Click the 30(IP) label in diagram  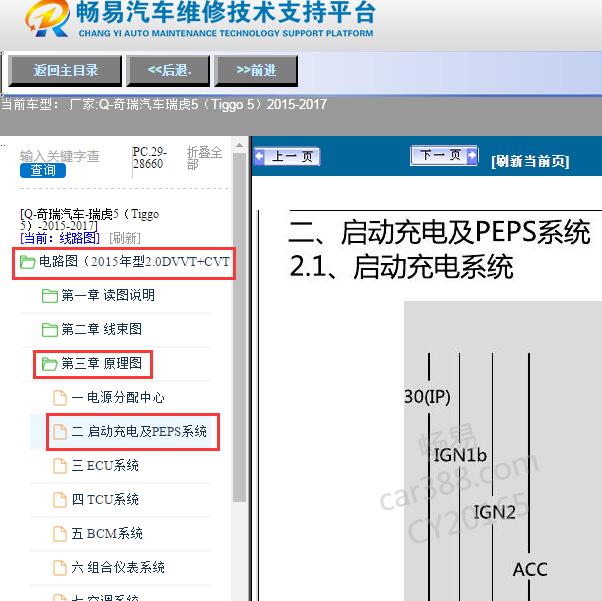[427, 396]
